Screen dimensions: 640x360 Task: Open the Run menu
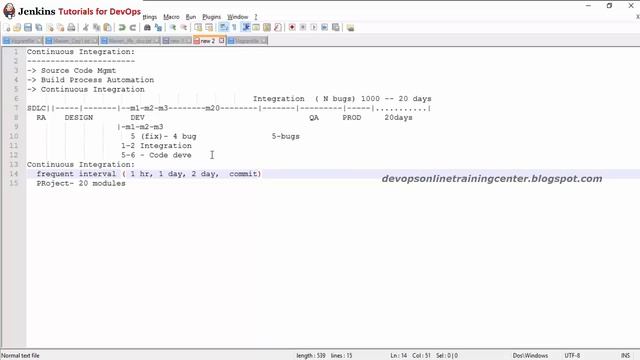(191, 17)
